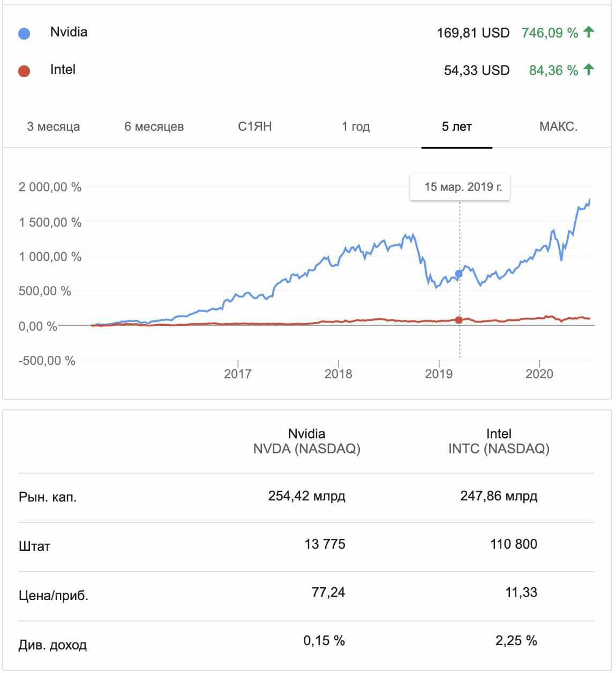Click NVDA (NASDAQ) ticker label
The width and height of the screenshot is (616, 673).
click(306, 448)
